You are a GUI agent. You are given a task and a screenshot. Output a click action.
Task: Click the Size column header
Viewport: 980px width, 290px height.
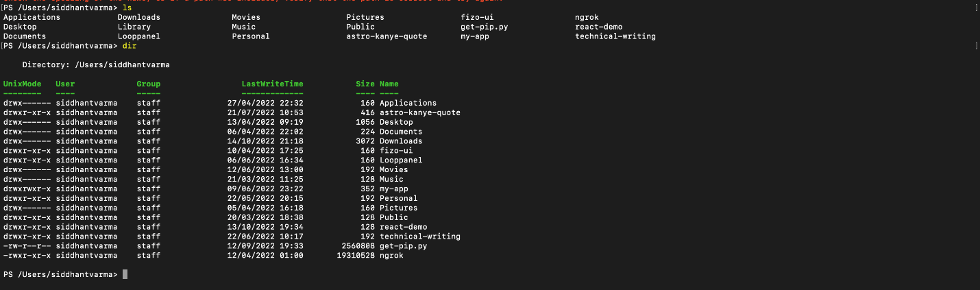pyautogui.click(x=365, y=84)
